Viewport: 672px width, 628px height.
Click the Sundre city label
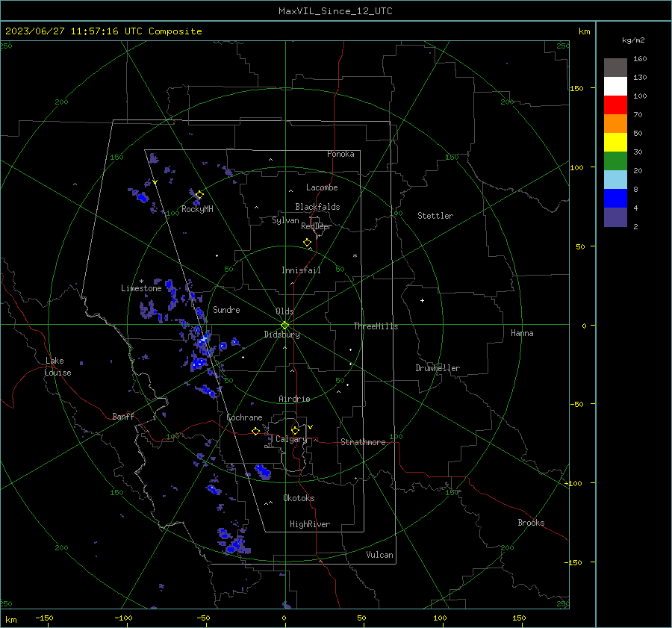(226, 309)
